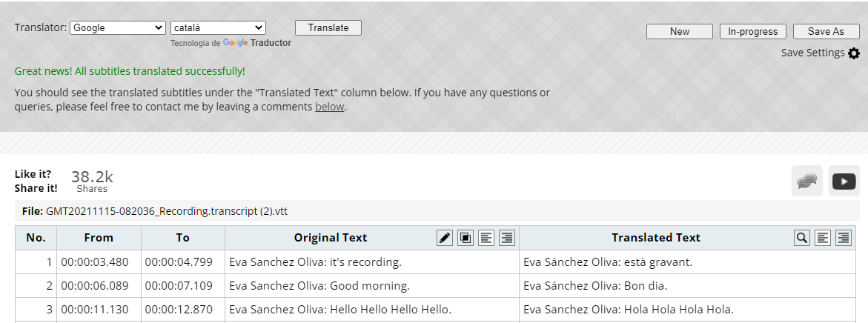The height and width of the screenshot is (323, 868).
Task: Click the 38.2k Shares counter
Action: pyautogui.click(x=92, y=181)
